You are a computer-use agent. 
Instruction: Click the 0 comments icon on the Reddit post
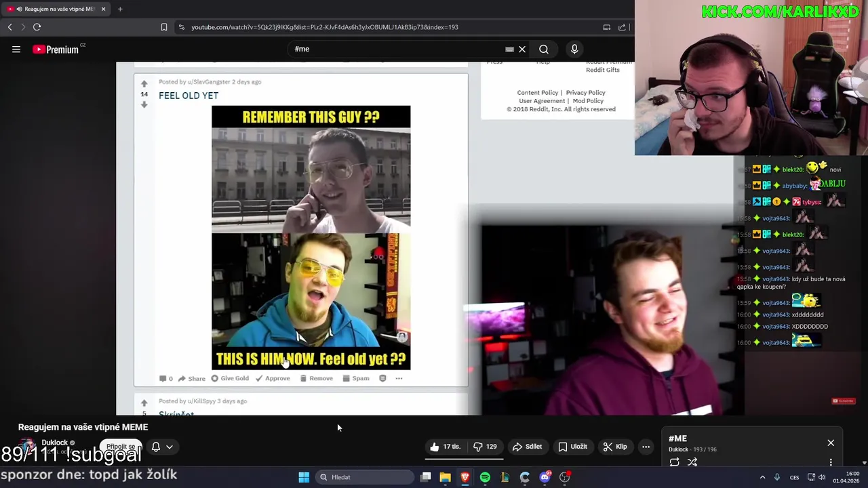(x=165, y=378)
